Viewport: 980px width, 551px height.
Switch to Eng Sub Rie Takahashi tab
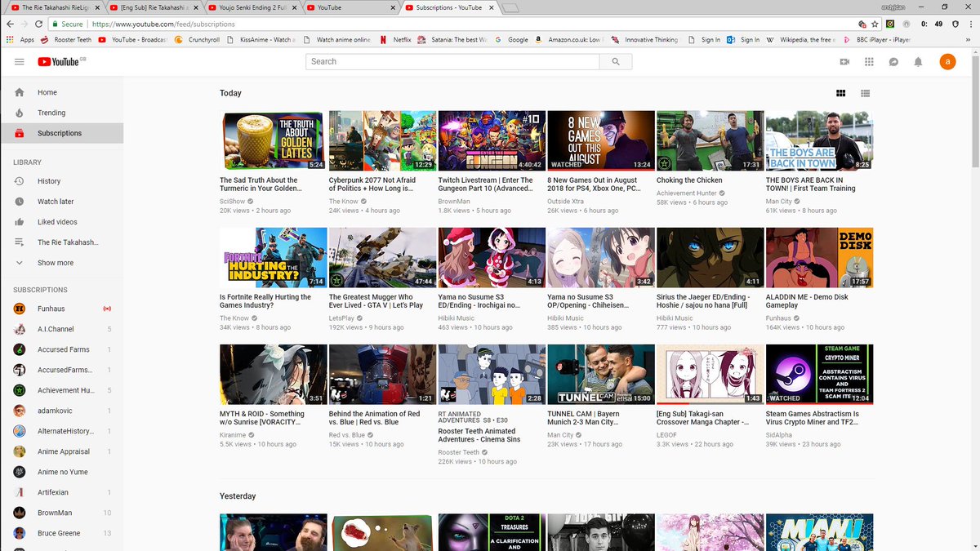155,8
